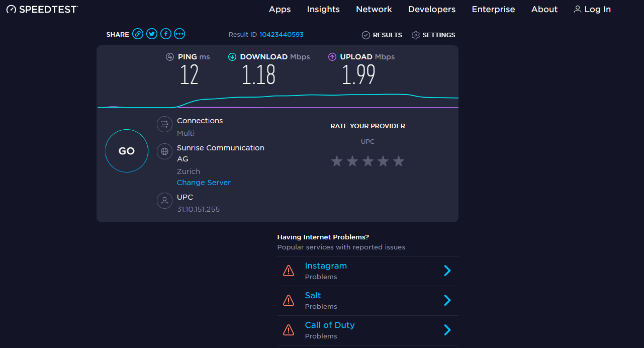Open the Insights menu
This screenshot has width=644, height=348.
point(323,10)
